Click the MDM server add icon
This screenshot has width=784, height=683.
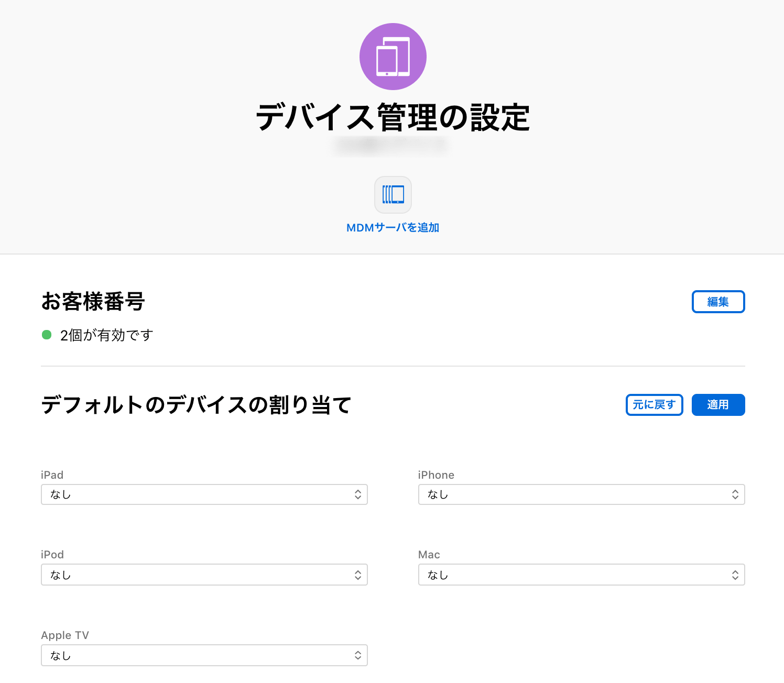point(393,195)
